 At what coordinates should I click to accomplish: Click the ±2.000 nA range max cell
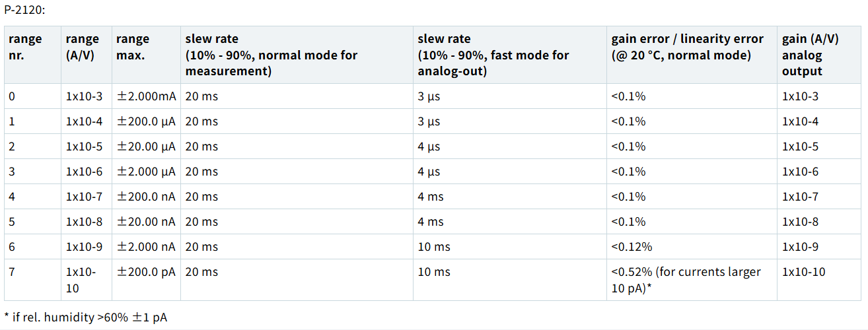(147, 247)
